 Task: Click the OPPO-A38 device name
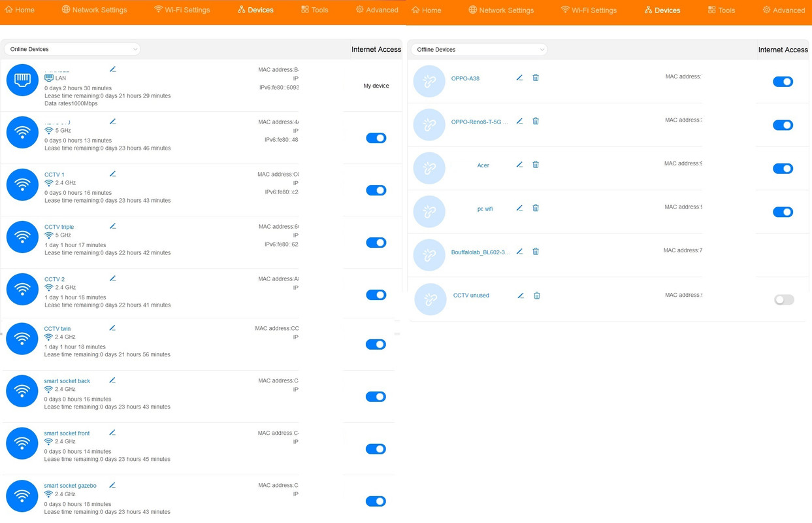click(x=465, y=78)
